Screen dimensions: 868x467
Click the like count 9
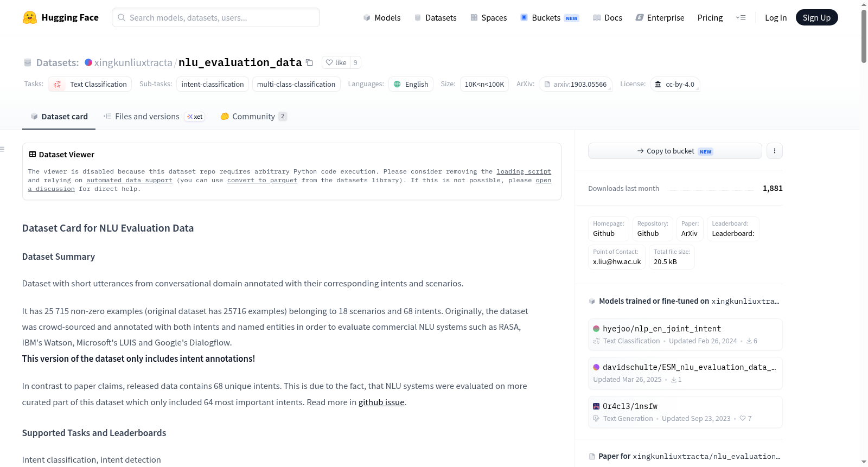355,62
